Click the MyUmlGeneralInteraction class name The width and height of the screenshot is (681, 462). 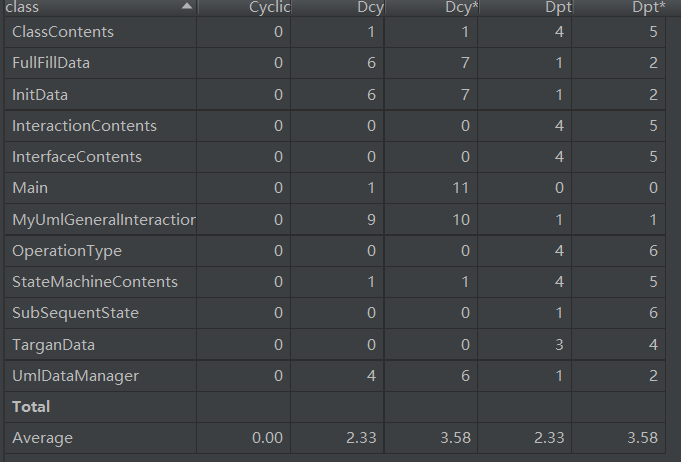click(103, 219)
